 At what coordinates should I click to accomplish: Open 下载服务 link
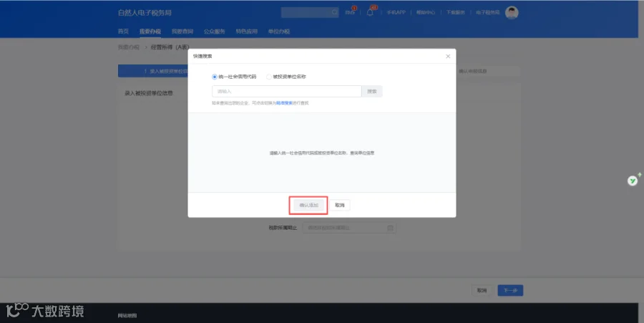pyautogui.click(x=456, y=12)
